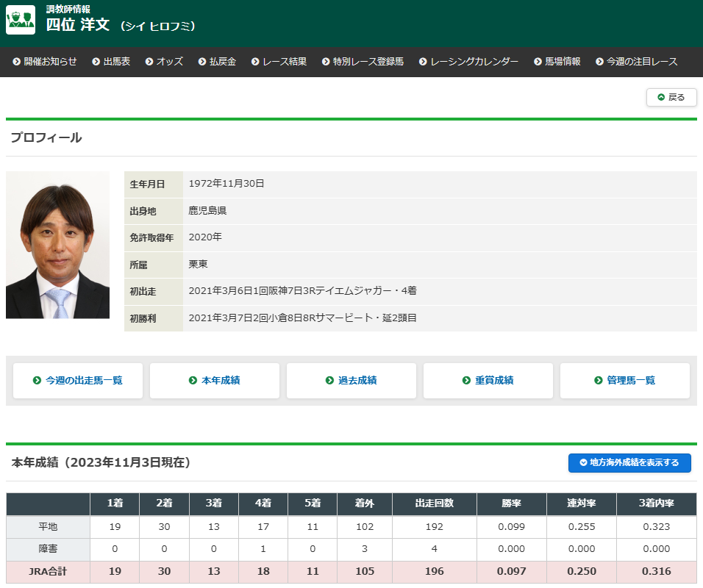Image resolution: width=703 pixels, height=588 pixels.
Task: Click 勝率 column header
Action: click(512, 503)
